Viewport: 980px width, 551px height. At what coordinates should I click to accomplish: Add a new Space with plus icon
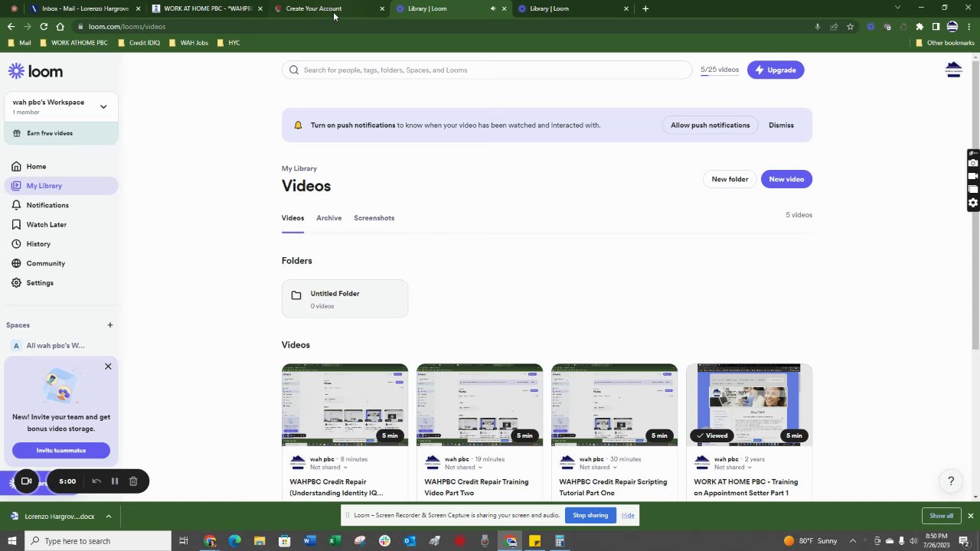(x=109, y=325)
